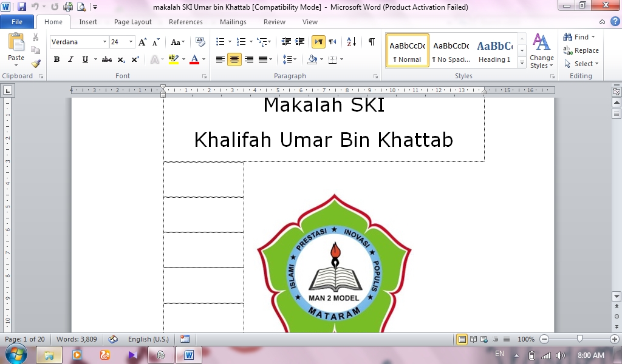
Task: Apply red Font Color
Action: [194, 59]
